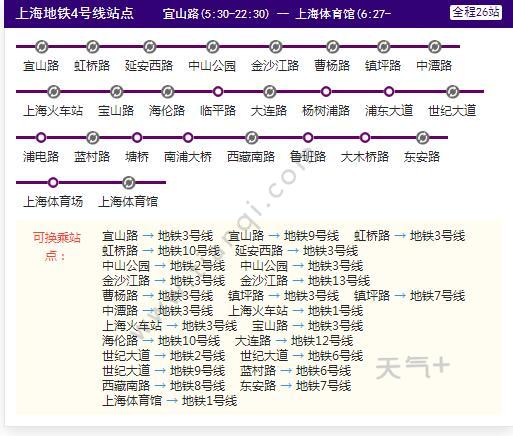Viewport: 513px width, 436px height.
Task: Click 大连路 → 地铁12号线 transfer entry
Action: (x=294, y=341)
